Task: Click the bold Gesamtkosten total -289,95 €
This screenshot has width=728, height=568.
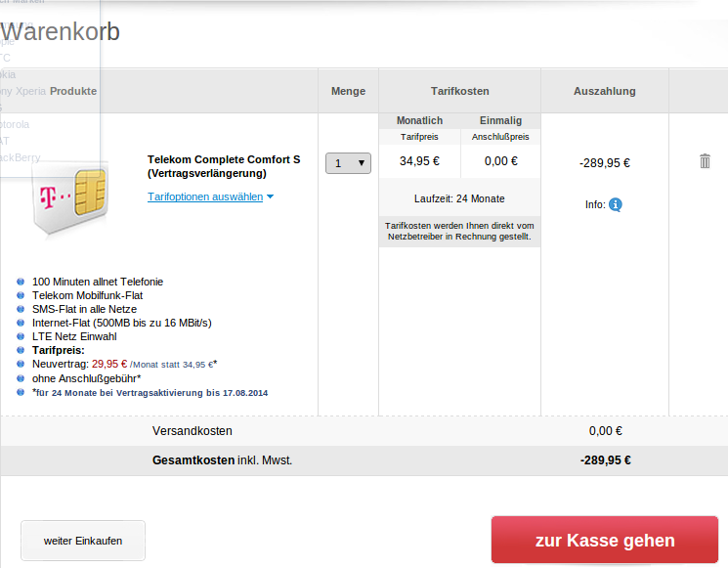Action: (x=606, y=460)
